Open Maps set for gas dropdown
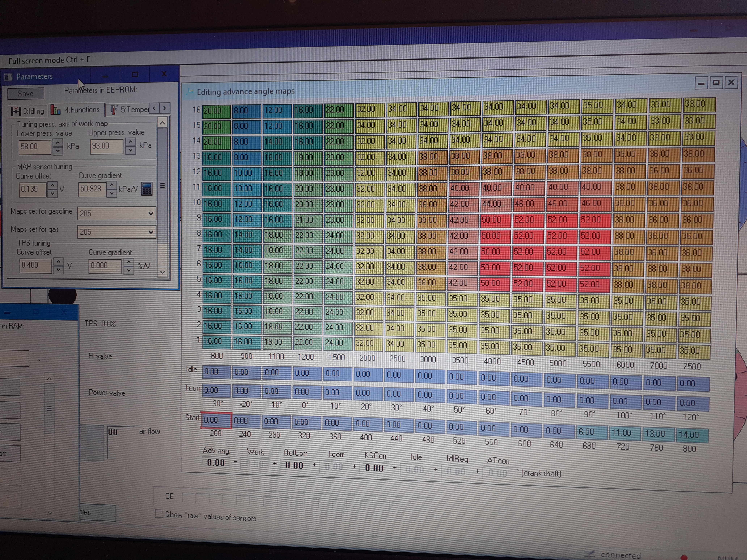 151,232
